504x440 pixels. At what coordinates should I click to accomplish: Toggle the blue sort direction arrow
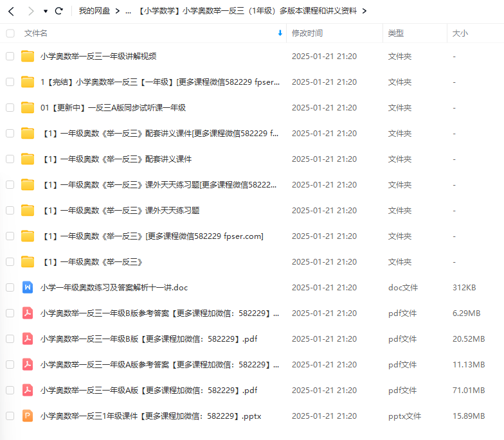280,33
